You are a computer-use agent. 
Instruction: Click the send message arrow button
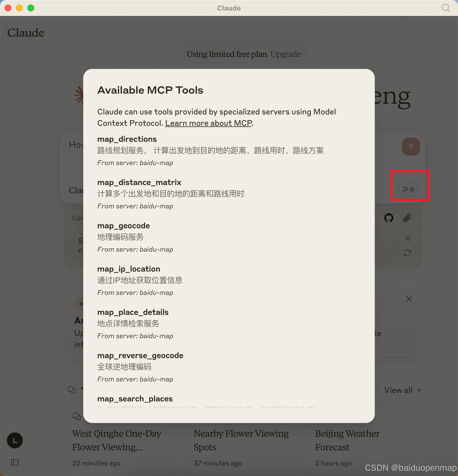(411, 147)
